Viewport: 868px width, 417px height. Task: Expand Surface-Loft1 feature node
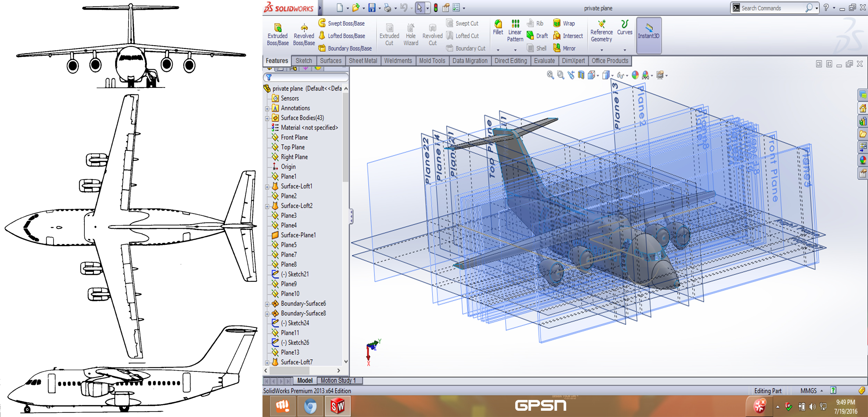point(267,187)
